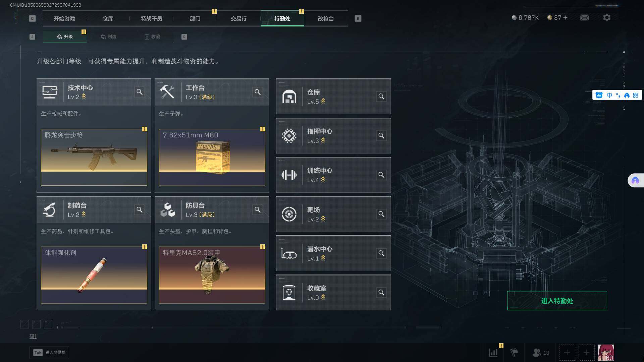
Task: Click the flag icon in bottom bar
Action: [x=514, y=353]
